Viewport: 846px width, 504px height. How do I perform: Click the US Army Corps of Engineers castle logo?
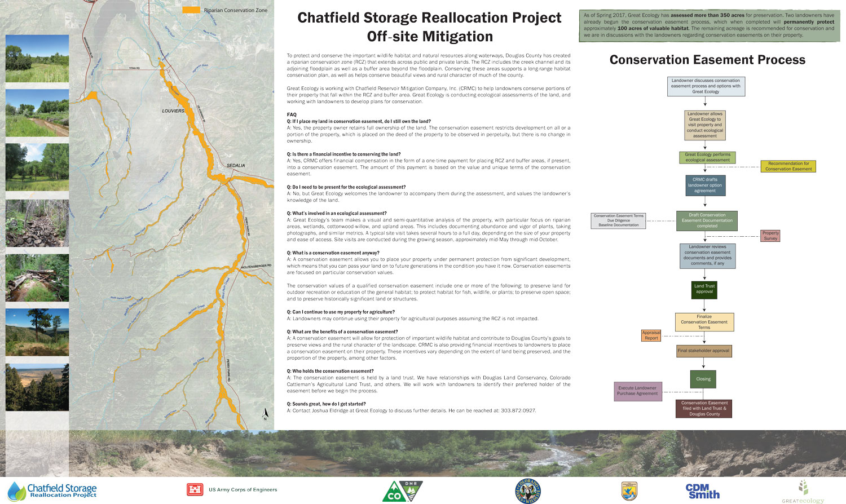click(195, 490)
